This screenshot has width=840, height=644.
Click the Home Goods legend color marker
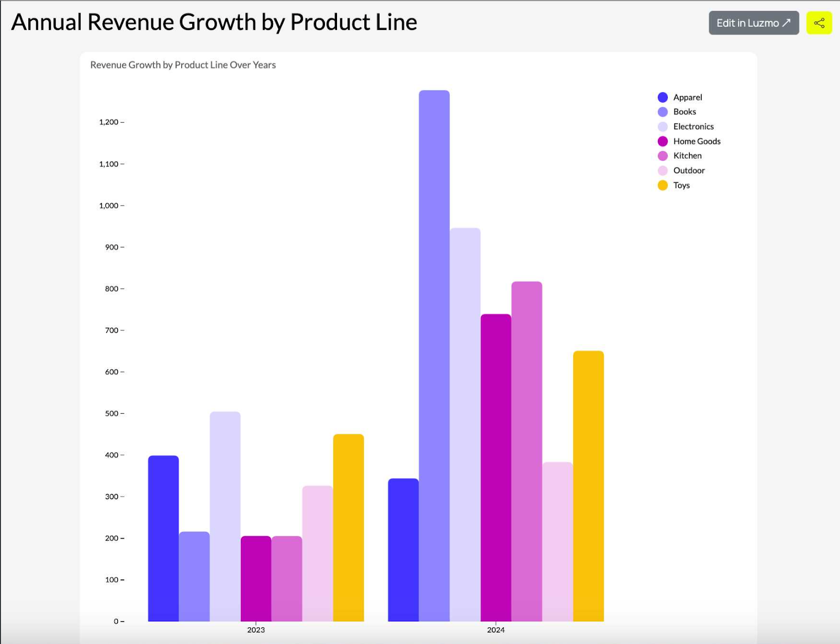pyautogui.click(x=662, y=141)
